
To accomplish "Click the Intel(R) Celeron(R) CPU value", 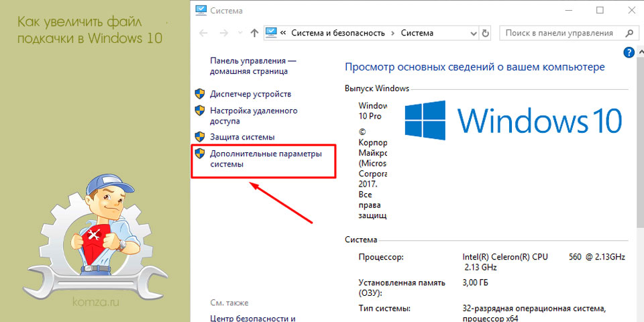I will click(543, 262).
